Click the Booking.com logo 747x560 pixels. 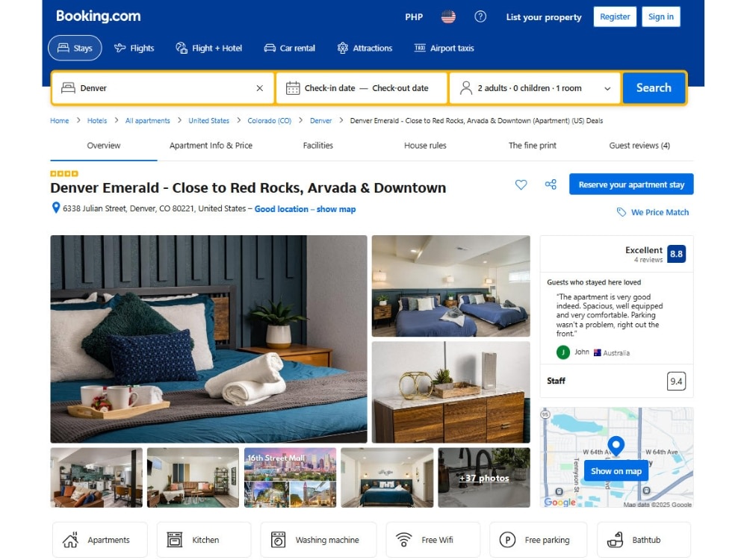click(x=98, y=16)
